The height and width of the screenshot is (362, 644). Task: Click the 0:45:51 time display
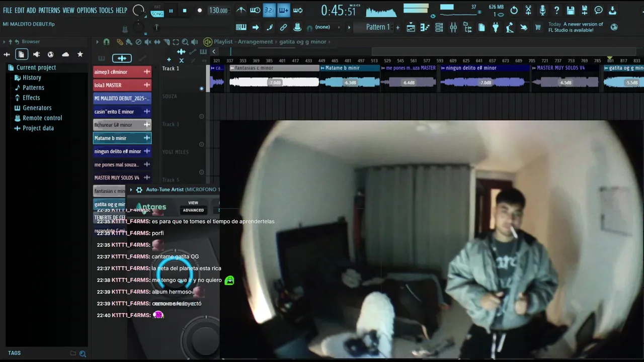339,11
